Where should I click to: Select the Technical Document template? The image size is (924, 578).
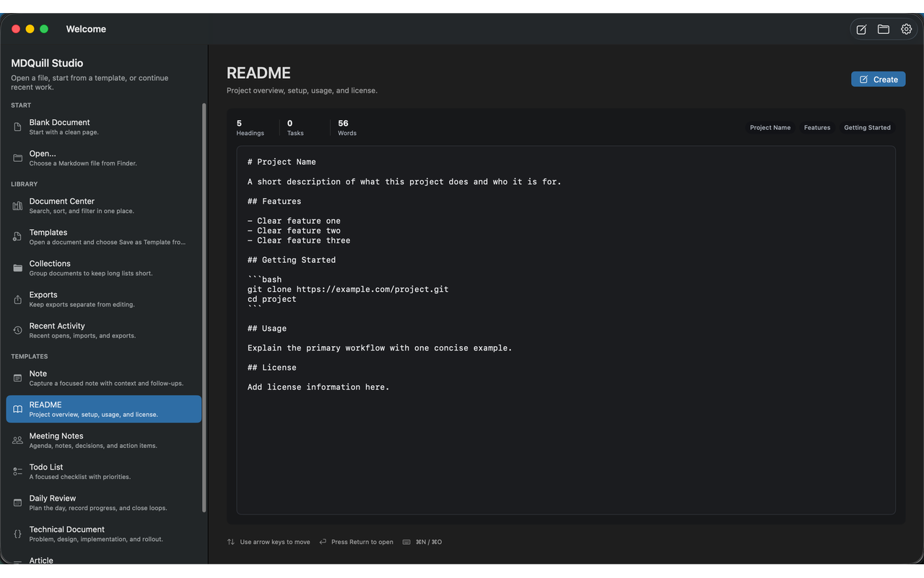[x=104, y=534]
